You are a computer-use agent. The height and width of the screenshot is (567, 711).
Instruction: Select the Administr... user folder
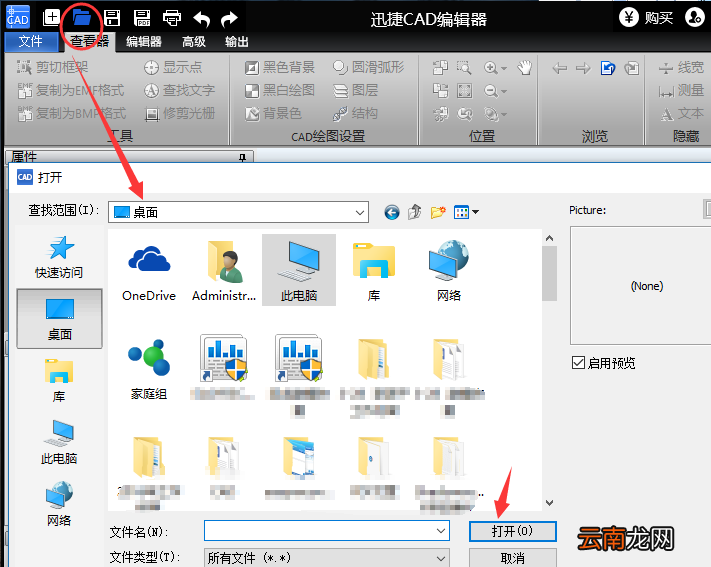coord(224,271)
